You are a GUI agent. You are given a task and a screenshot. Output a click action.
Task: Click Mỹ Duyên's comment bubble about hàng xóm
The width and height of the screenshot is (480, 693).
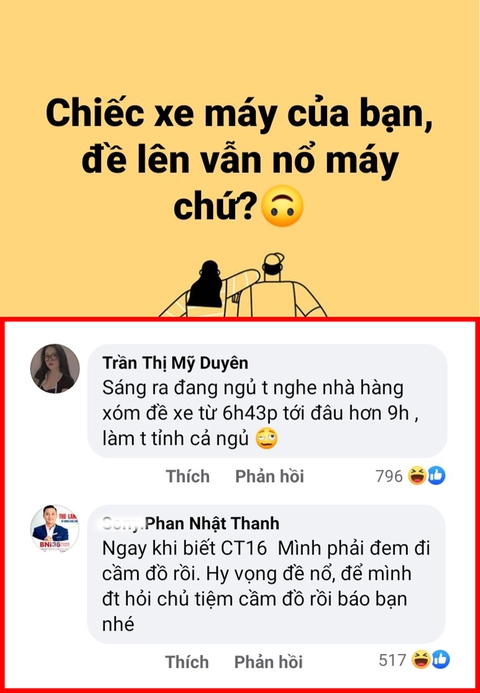tap(267, 400)
